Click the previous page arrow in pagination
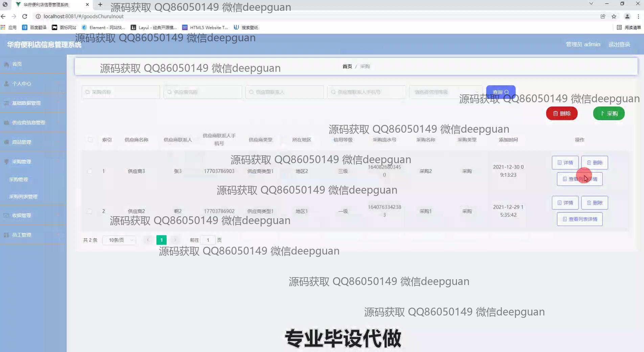This screenshot has height=352, width=644. click(148, 240)
